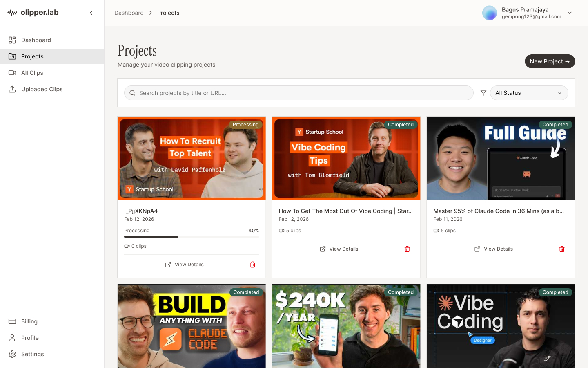588x368 pixels.
Task: Click the filter funnel icon
Action: pyautogui.click(x=483, y=93)
